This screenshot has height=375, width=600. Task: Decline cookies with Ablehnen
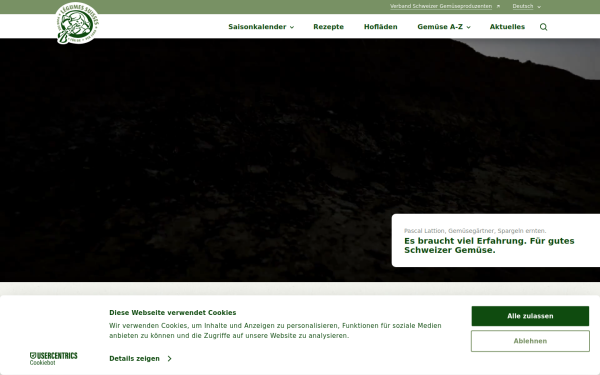pos(530,341)
